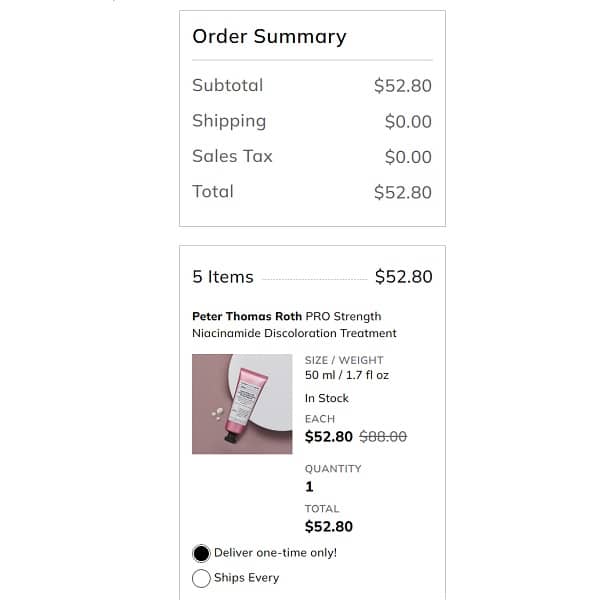Click the 5 Items header text
Screen dimensions: 600x600
223,277
